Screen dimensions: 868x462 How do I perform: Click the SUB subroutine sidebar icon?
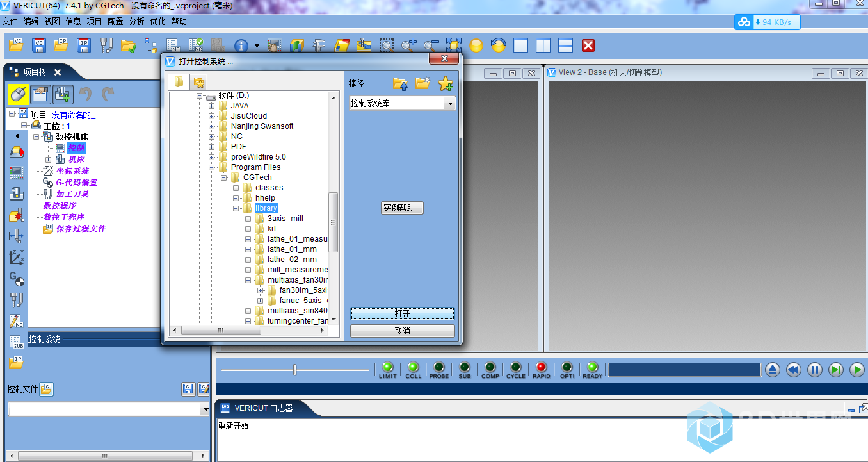[17, 342]
